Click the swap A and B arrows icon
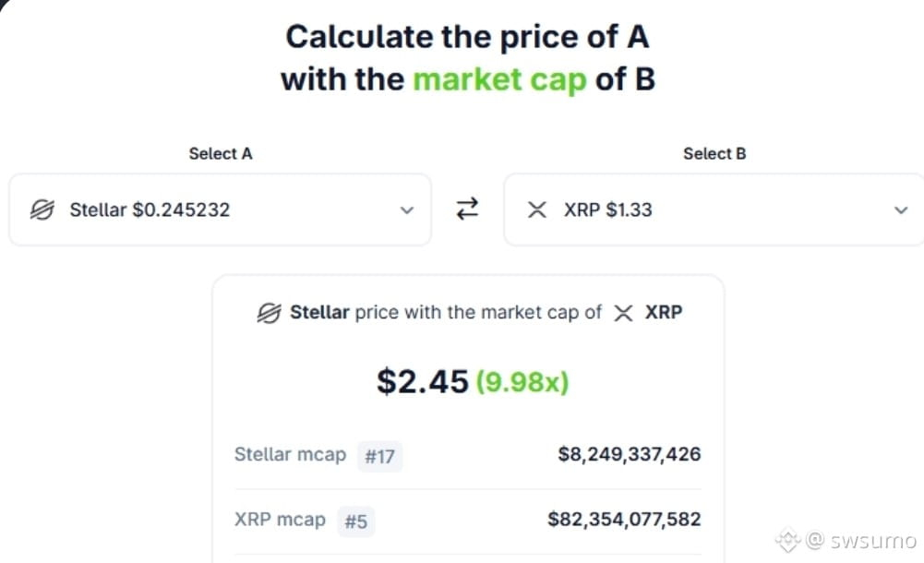Viewport: 924px width, 563px height. (x=467, y=210)
